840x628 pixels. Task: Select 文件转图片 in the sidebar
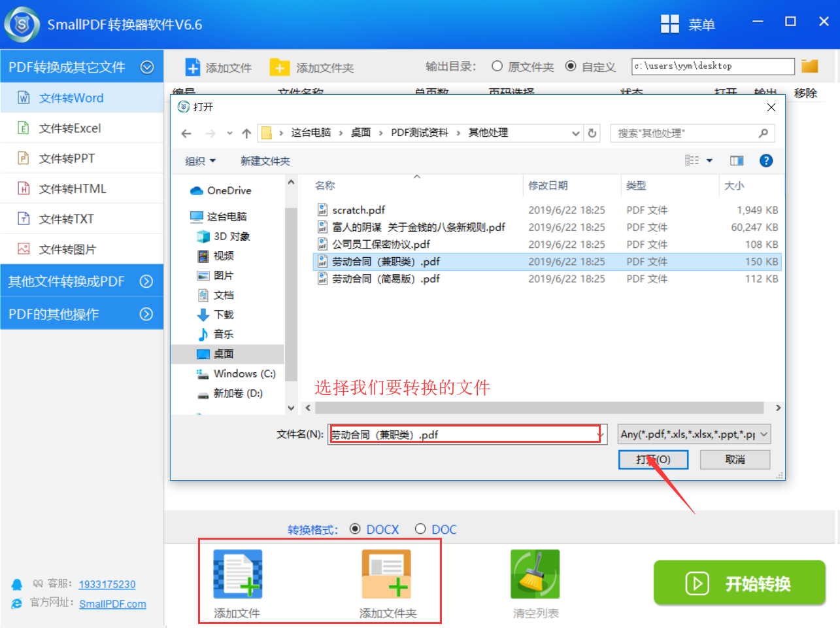coord(82,249)
